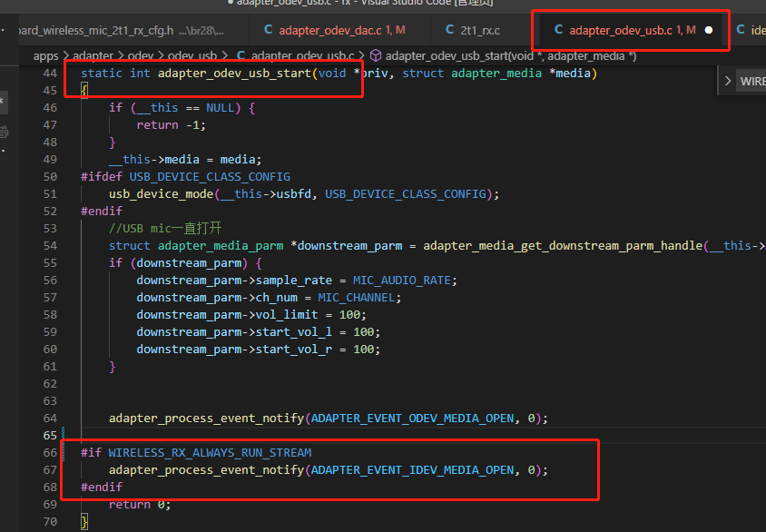Click function cube icon in breadcrumb
Image resolution: width=766 pixels, height=532 pixels.
[375, 55]
